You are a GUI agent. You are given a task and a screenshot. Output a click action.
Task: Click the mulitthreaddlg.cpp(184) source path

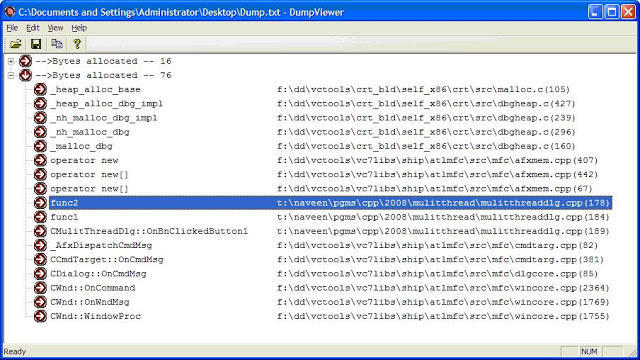[x=443, y=217]
